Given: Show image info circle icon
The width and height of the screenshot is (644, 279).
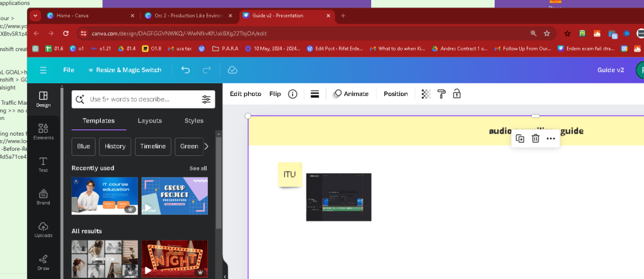Looking at the screenshot, I should 292,94.
